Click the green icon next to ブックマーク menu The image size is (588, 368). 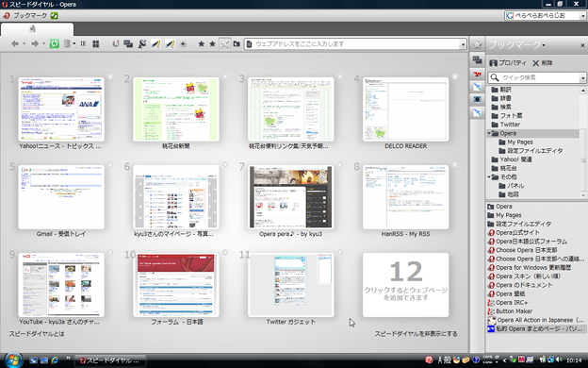[x=55, y=16]
